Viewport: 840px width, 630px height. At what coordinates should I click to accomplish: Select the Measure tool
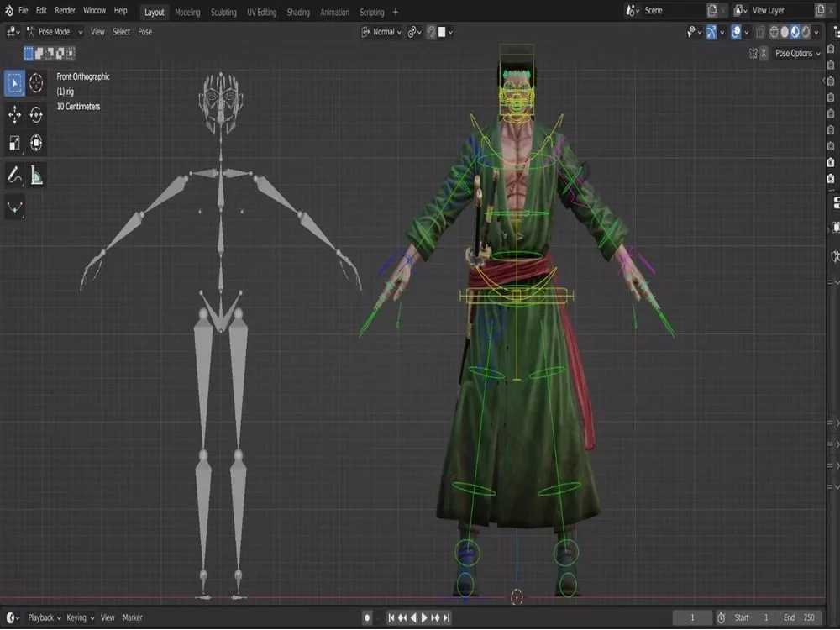[36, 173]
